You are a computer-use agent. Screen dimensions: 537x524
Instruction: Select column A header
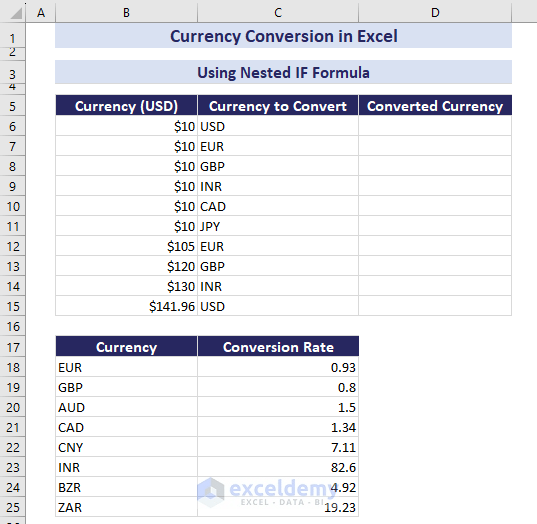point(41,13)
